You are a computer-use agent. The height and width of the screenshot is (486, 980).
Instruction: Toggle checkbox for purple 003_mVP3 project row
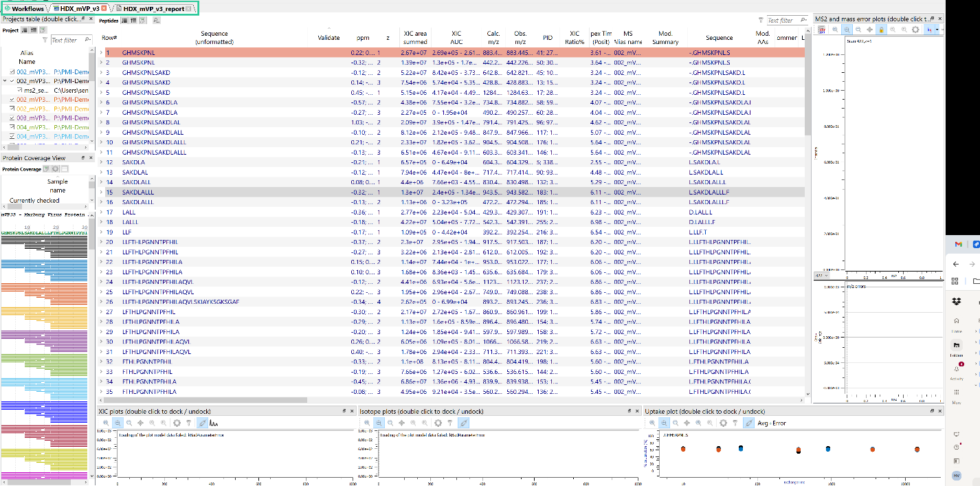point(12,118)
